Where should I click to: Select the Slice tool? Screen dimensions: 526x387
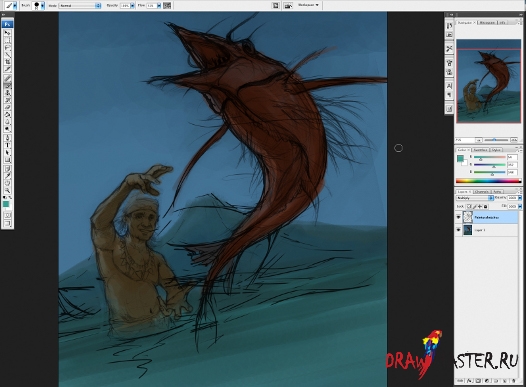pos(7,69)
